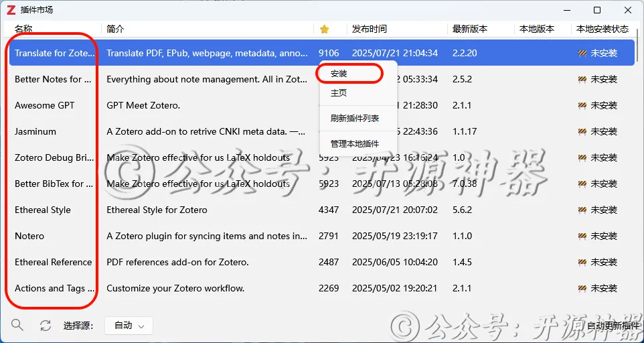The height and width of the screenshot is (343, 644).
Task: Click description GPT Meet Zotero
Action: pyautogui.click(x=143, y=106)
